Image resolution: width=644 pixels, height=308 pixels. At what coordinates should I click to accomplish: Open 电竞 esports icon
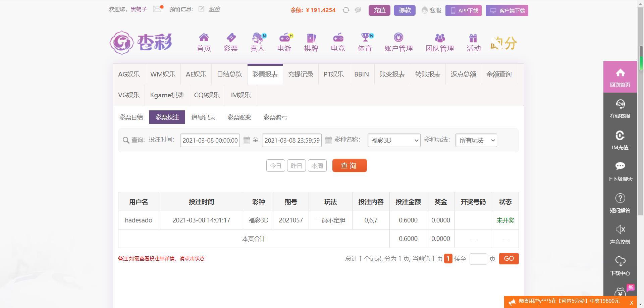coord(338,38)
